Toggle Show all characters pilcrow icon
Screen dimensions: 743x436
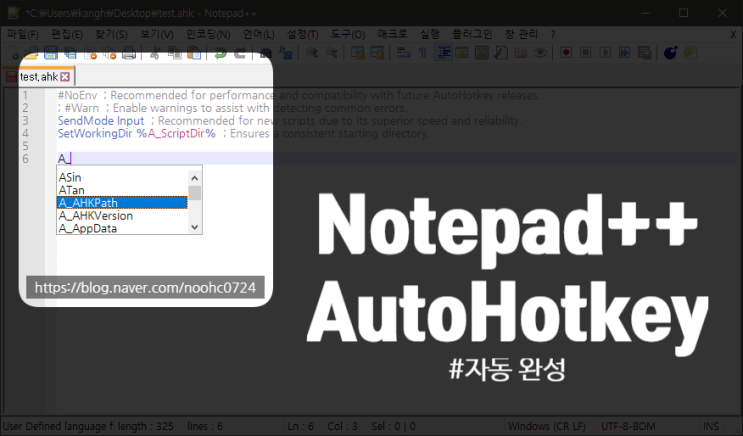tap(423, 53)
